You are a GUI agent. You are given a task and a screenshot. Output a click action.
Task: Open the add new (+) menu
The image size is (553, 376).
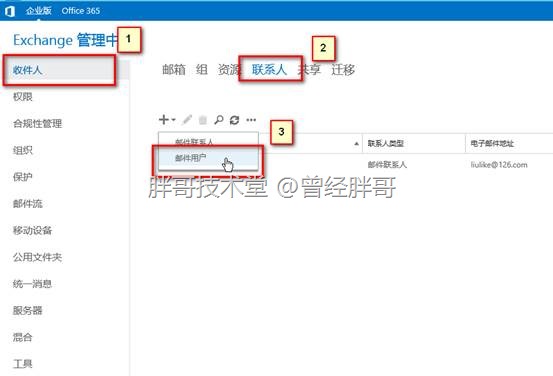(x=164, y=120)
